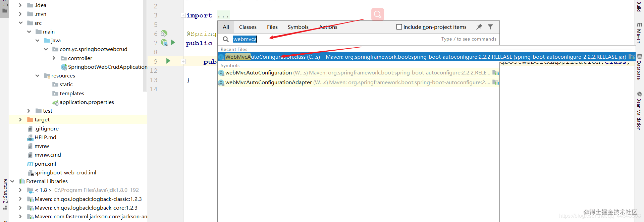
Task: Switch to the All search tab
Action: (x=226, y=27)
